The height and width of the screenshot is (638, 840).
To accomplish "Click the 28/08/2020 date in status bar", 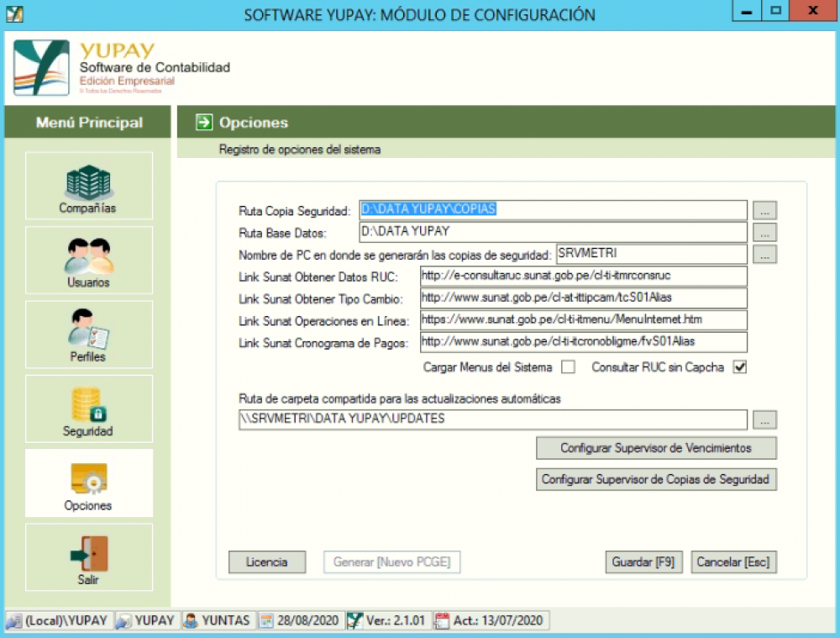I will point(307,621).
